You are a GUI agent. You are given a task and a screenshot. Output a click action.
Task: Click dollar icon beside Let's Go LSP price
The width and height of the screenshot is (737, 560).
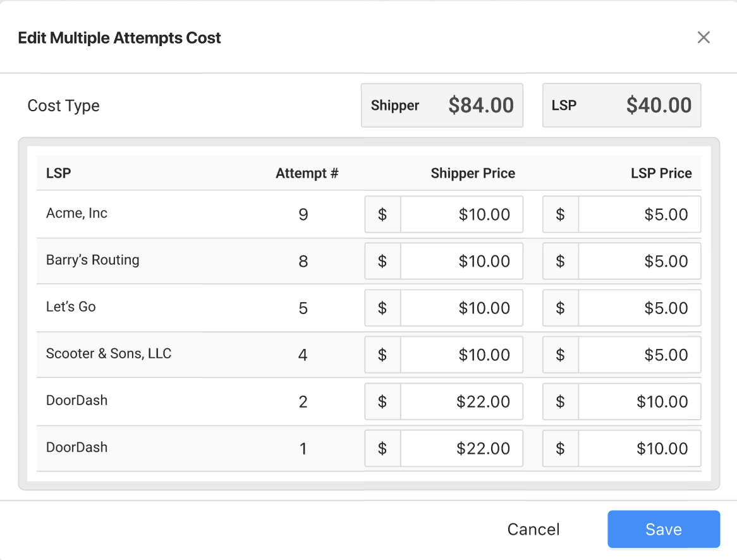tap(560, 308)
